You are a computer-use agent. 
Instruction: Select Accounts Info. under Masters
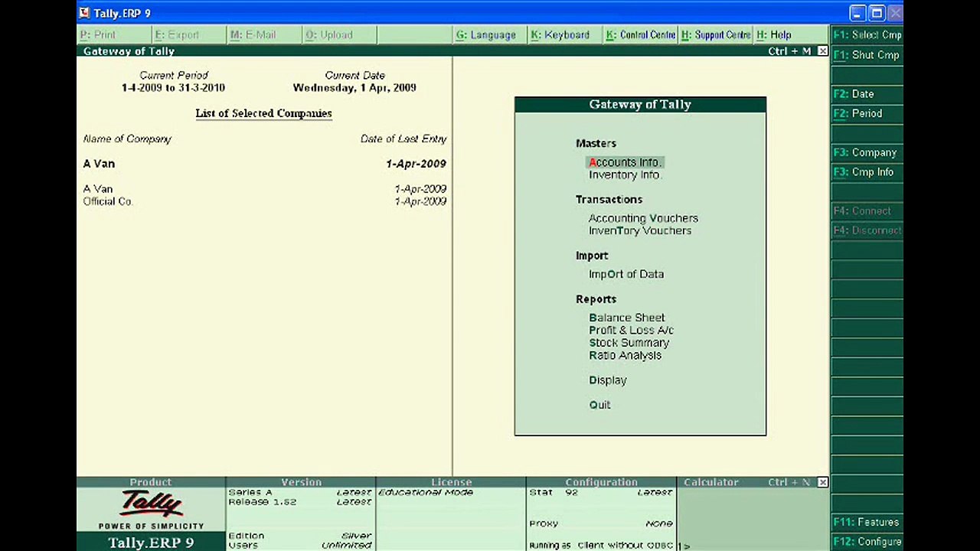point(625,162)
